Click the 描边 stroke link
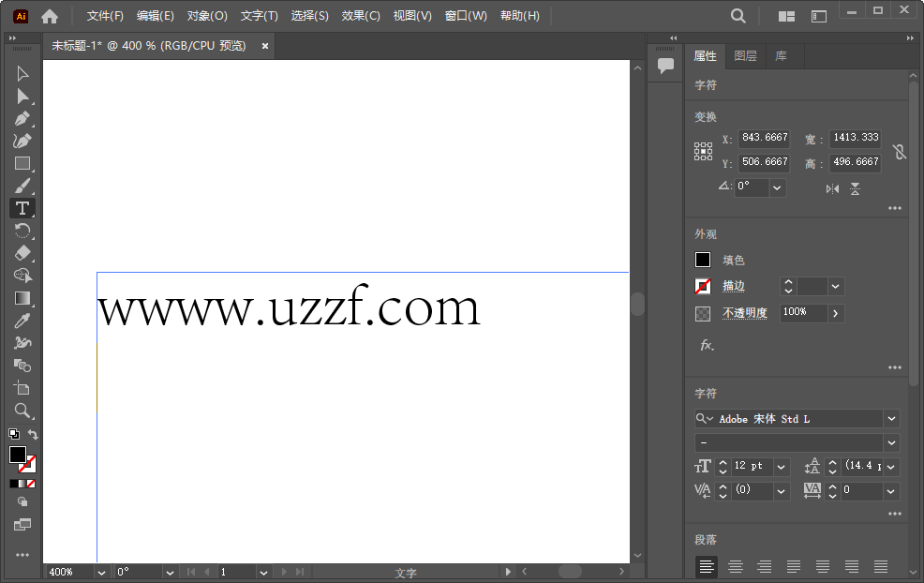The height and width of the screenshot is (583, 924). tap(733, 286)
